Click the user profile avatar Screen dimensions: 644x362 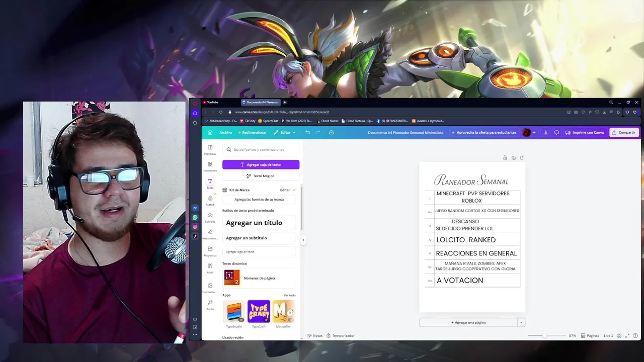[526, 133]
